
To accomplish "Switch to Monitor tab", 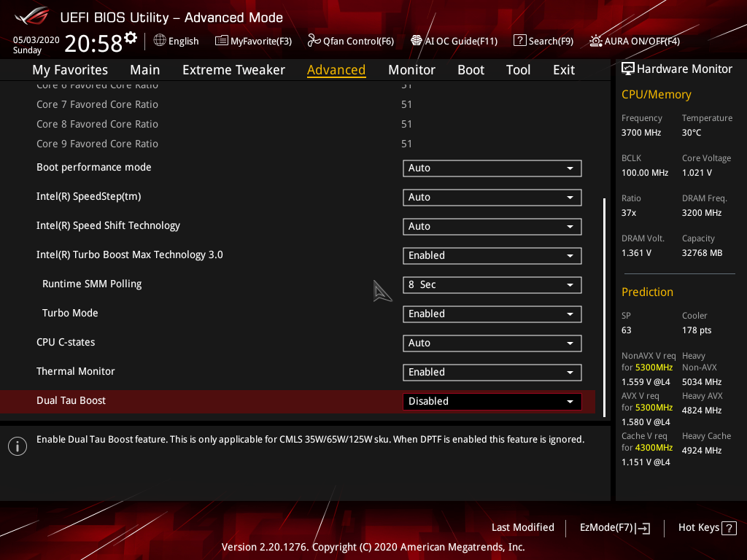I will (411, 70).
